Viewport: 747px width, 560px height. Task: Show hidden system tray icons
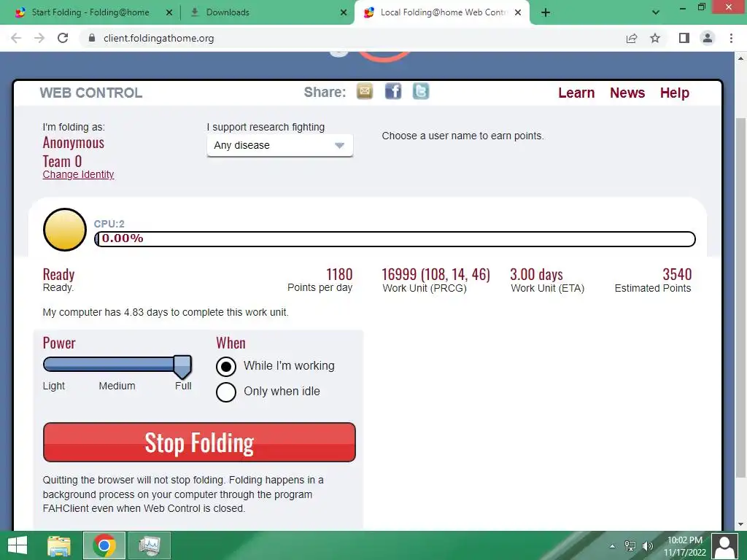[612, 545]
